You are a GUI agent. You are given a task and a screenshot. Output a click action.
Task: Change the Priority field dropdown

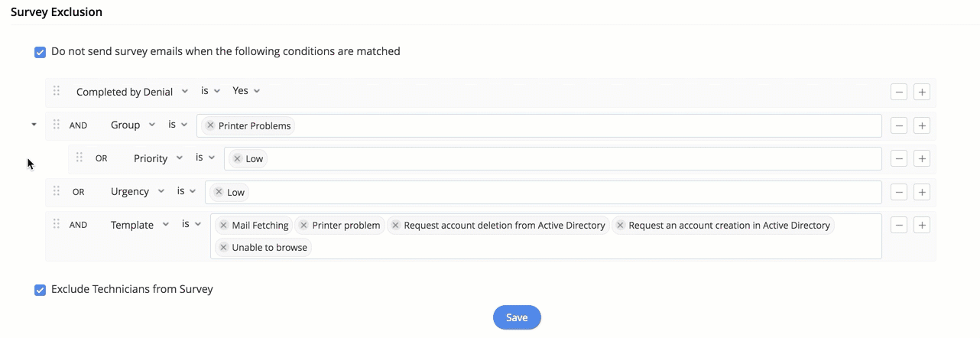pos(157,158)
